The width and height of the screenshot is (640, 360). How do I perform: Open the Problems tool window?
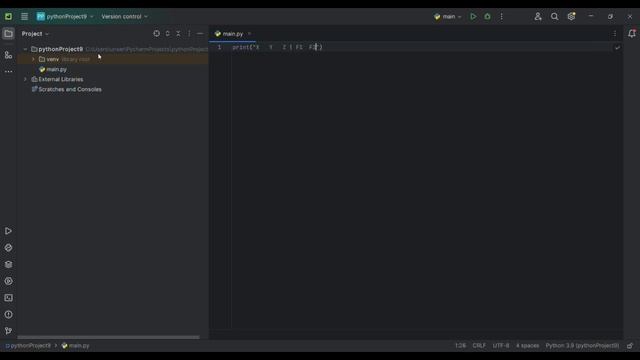coord(8,315)
